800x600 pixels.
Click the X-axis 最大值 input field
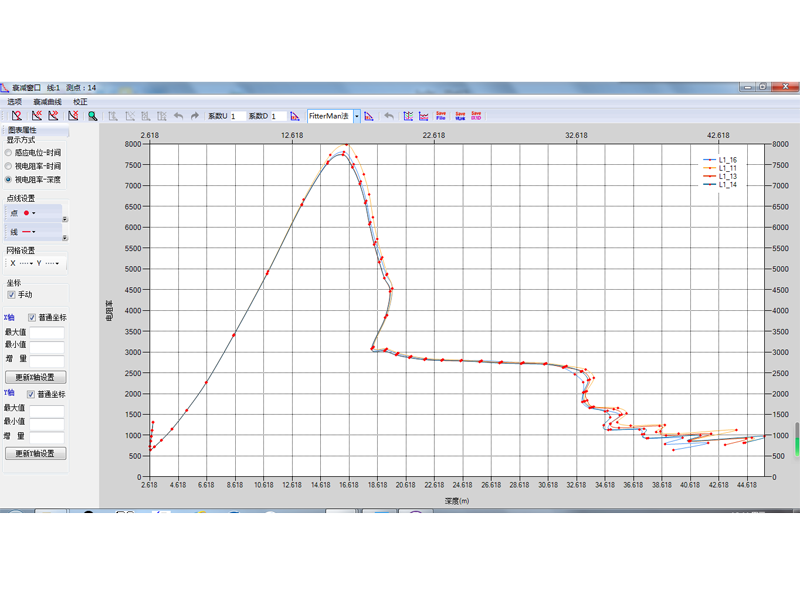click(x=47, y=333)
